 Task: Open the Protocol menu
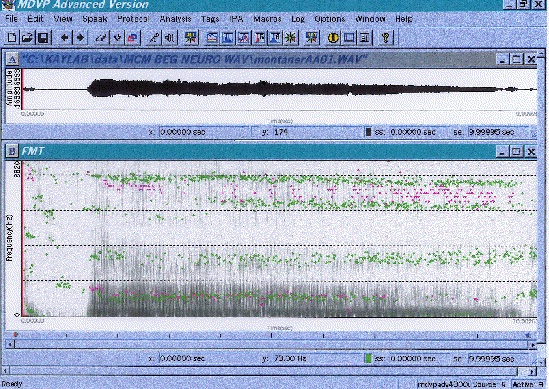point(133,19)
